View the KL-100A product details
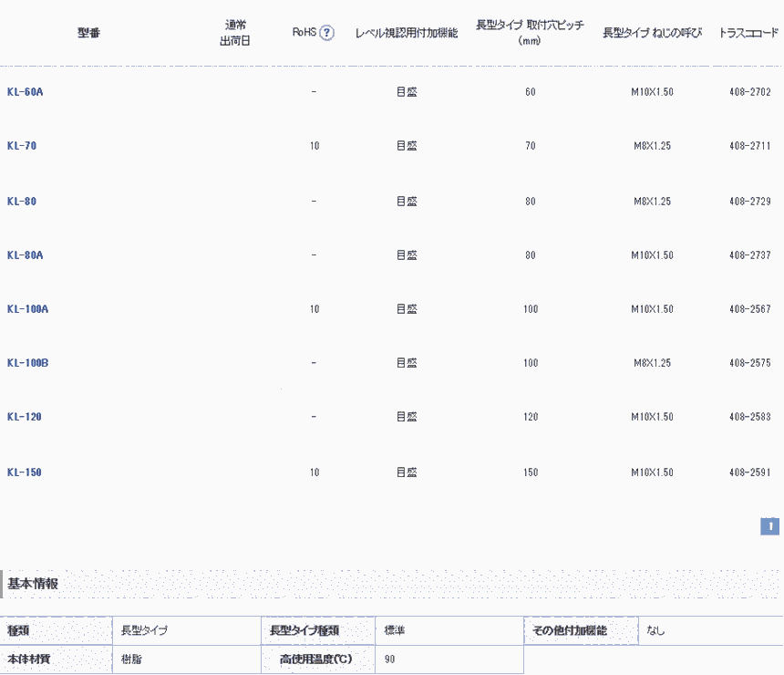 (x=27, y=309)
